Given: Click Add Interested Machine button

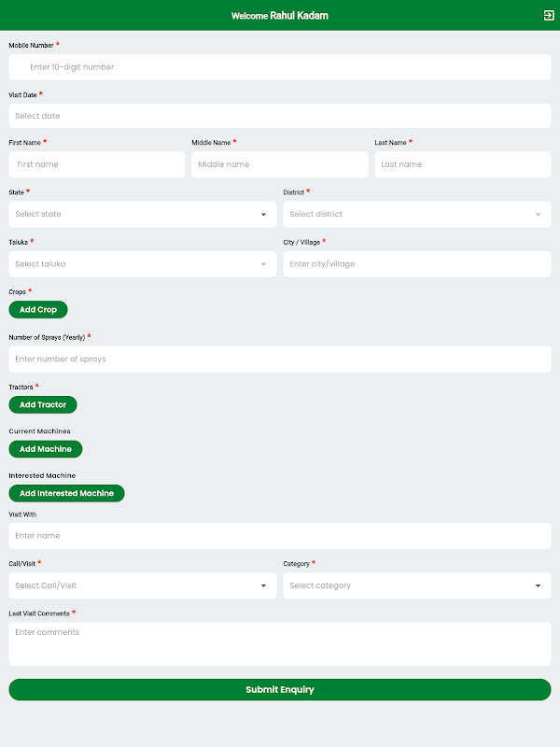Looking at the screenshot, I should [x=66, y=493].
